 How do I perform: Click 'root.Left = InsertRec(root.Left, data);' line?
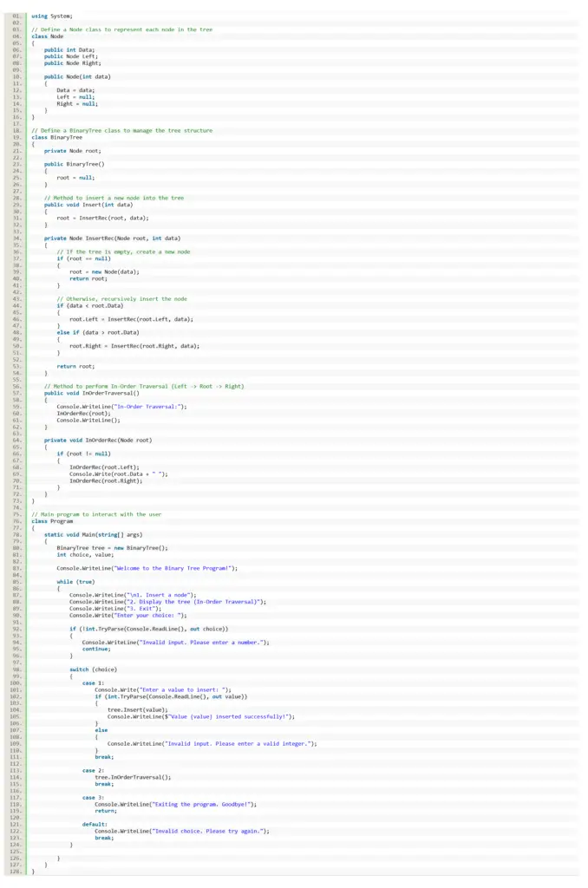click(132, 319)
